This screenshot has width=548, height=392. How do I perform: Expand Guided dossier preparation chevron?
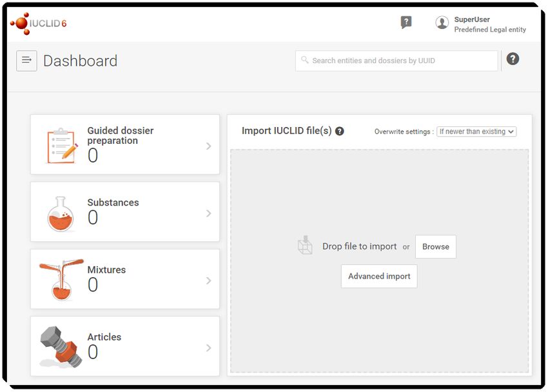pos(209,146)
